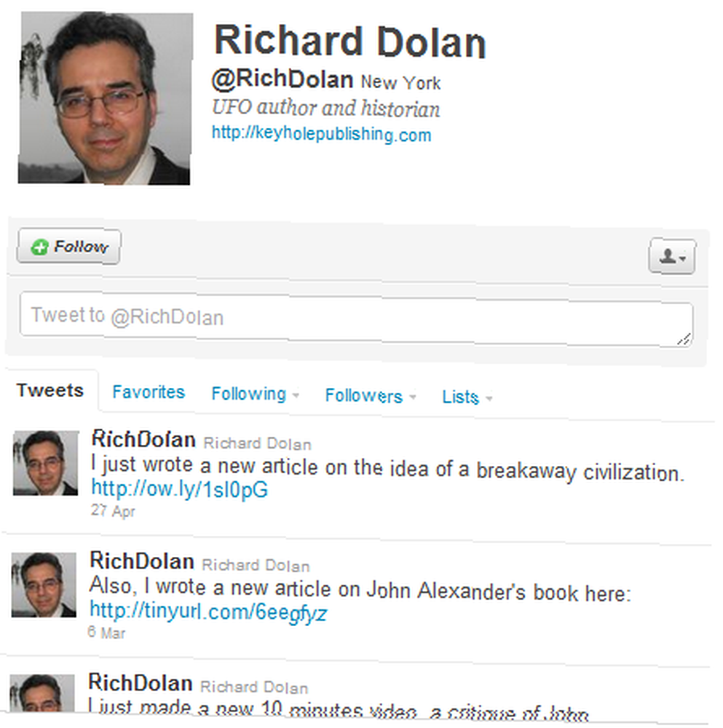723x728 pixels.
Task: Click avatar on the John Alexander book tweet
Action: point(44,585)
